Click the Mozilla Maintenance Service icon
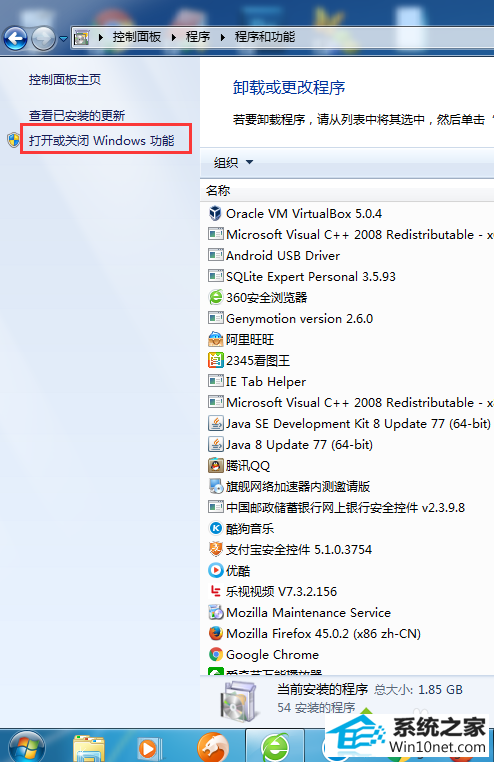494x762 pixels. click(215, 612)
